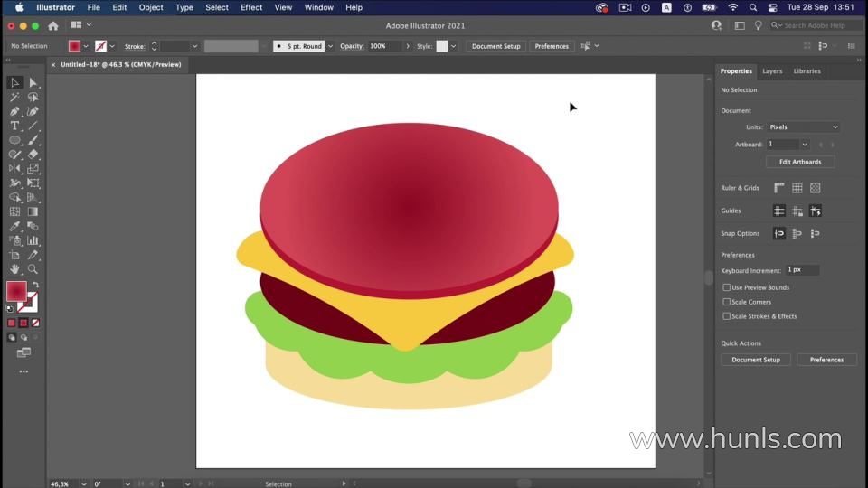Click Document Setup in Quick Actions
This screenshot has height=488, width=868.
coord(756,360)
